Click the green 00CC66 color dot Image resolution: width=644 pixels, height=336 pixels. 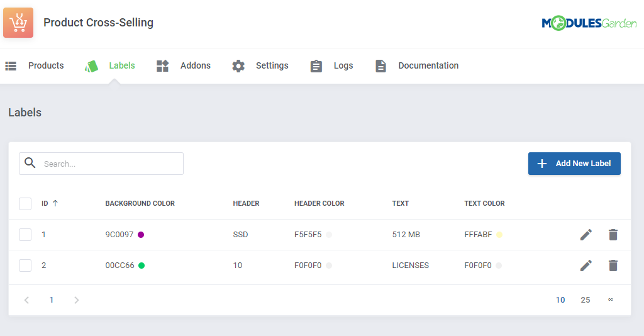[142, 266]
